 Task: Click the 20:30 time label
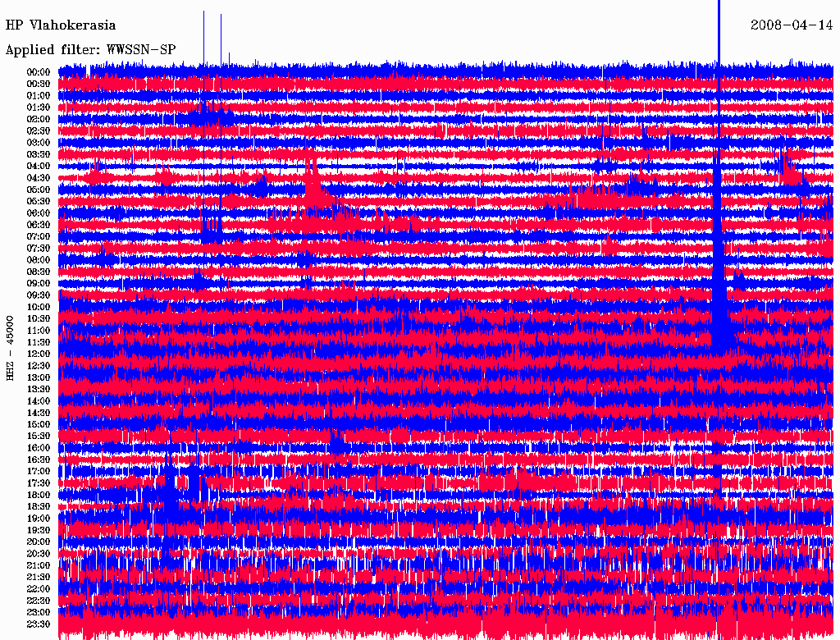coord(39,554)
